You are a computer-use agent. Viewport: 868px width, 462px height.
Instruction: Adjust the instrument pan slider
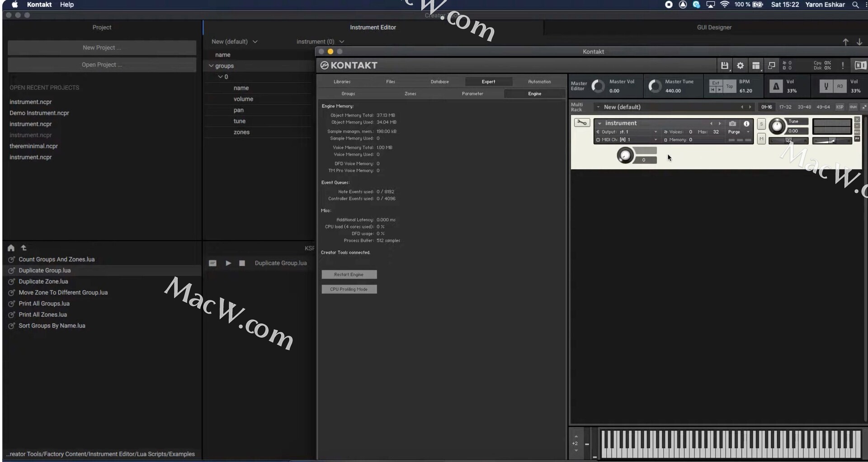tap(788, 141)
